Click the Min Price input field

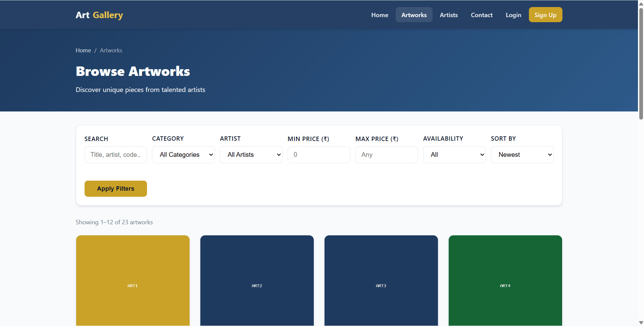(x=319, y=155)
